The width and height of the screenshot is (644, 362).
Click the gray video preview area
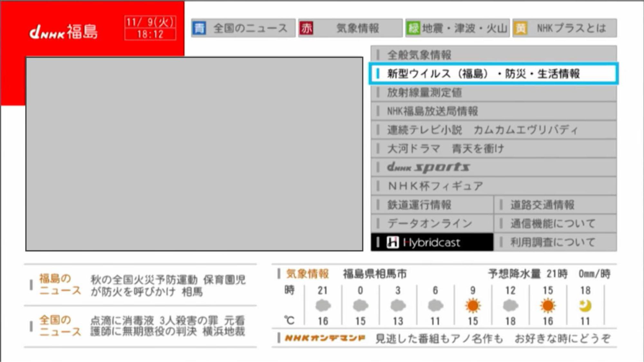194,154
